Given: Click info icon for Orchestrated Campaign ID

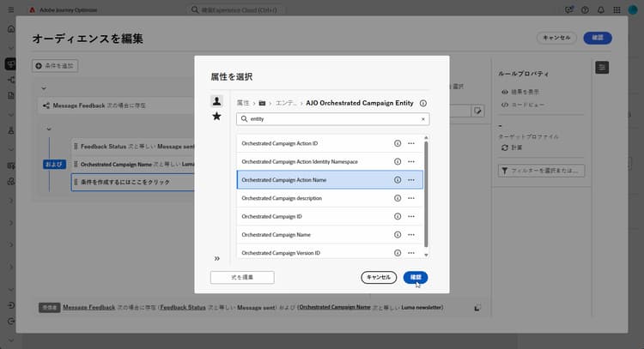Looking at the screenshot, I should pyautogui.click(x=398, y=217).
